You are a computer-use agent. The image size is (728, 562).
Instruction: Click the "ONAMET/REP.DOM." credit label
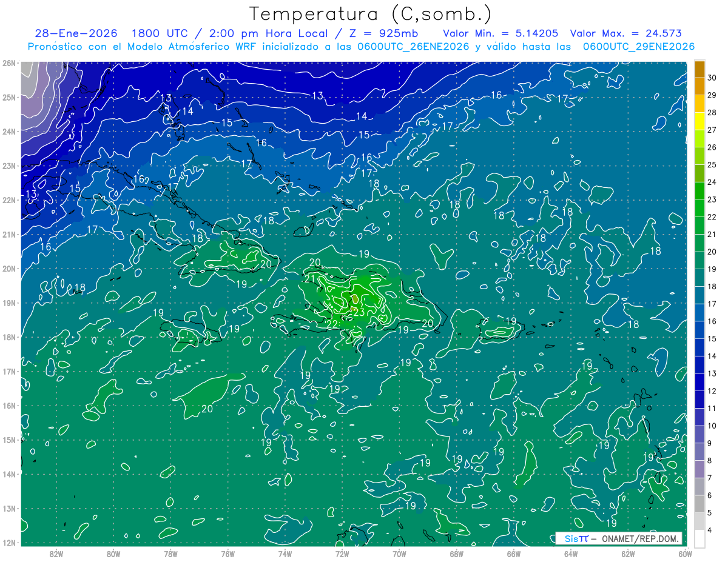(x=639, y=538)
